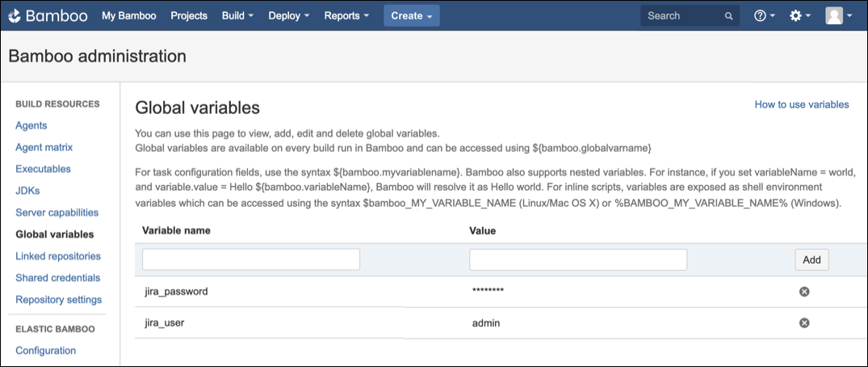Go to My Bamboo
This screenshot has width=868, height=367.
[x=128, y=15]
